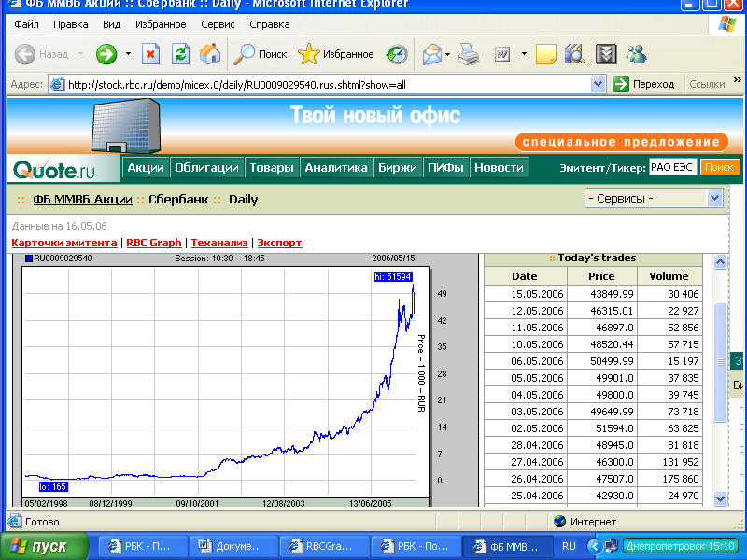Expand hidden tray icons arrow

point(595,546)
